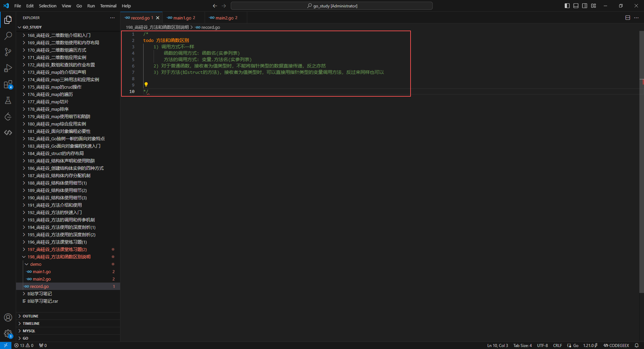Change end of line sequence CRLF
The height and width of the screenshot is (349, 644).
pos(557,345)
